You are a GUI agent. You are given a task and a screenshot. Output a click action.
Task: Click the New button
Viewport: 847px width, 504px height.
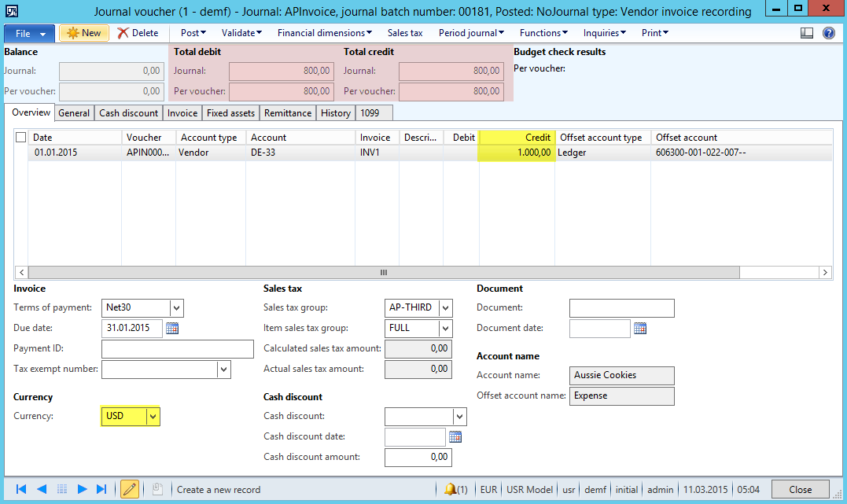click(84, 33)
